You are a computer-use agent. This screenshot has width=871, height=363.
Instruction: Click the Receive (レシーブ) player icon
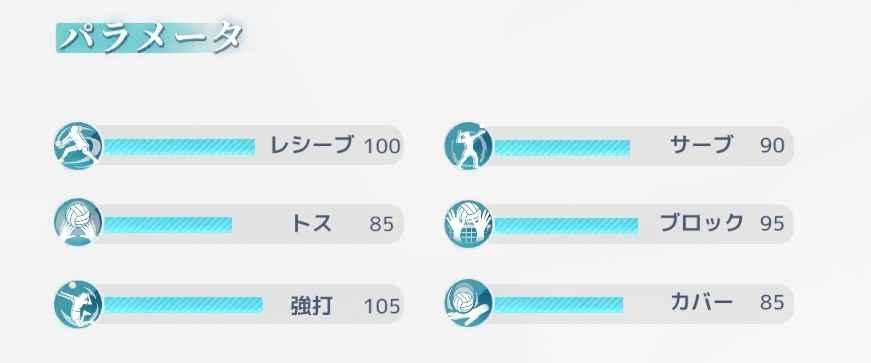point(78,146)
